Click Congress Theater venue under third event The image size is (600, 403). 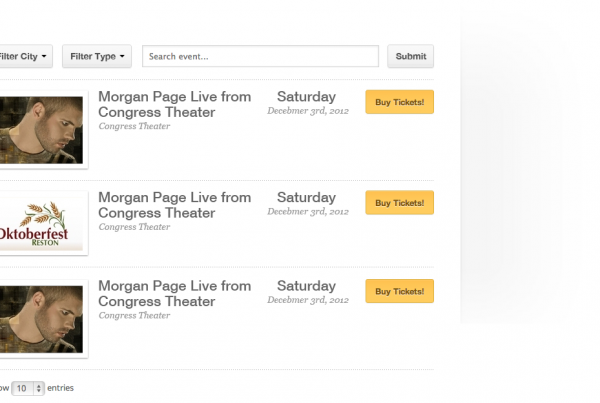[134, 315]
